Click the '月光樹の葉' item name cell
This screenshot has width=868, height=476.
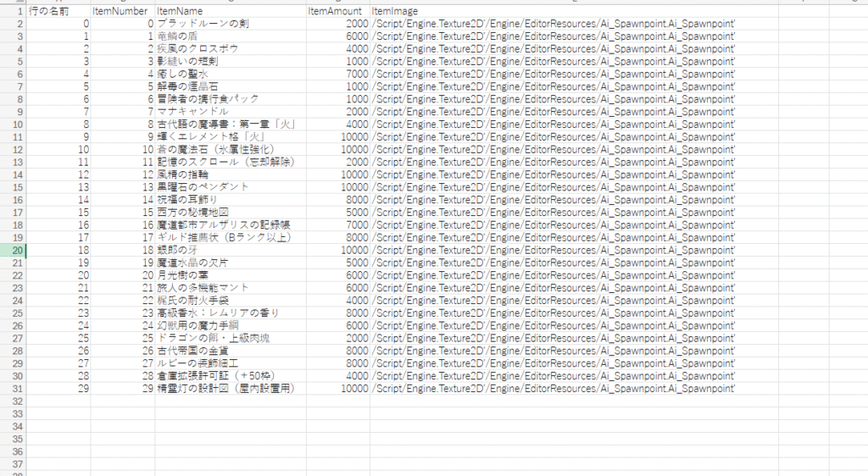(231, 275)
